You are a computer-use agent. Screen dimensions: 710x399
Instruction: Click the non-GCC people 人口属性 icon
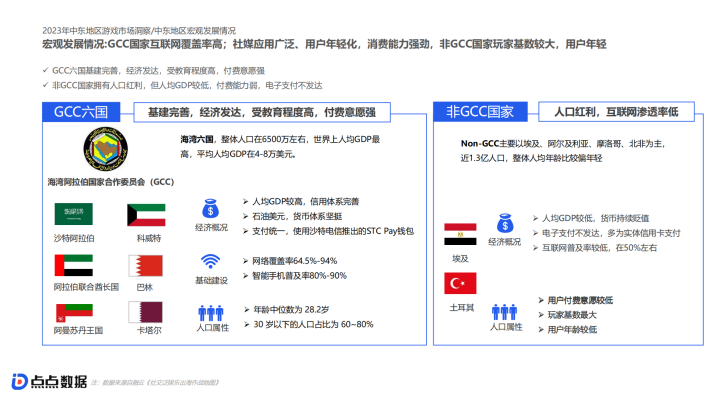(504, 312)
